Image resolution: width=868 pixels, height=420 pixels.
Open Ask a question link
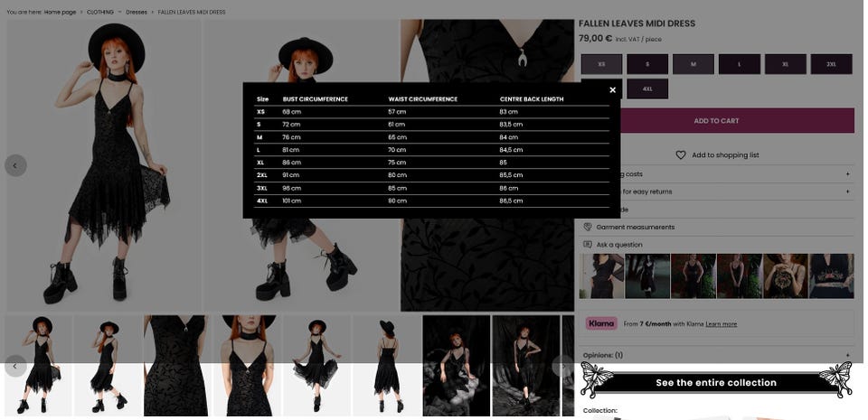click(619, 244)
